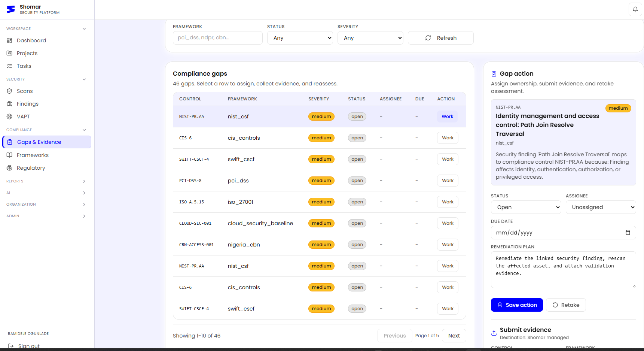This screenshot has height=351, width=644.
Task: Go to Next page of gaps
Action: (454, 336)
